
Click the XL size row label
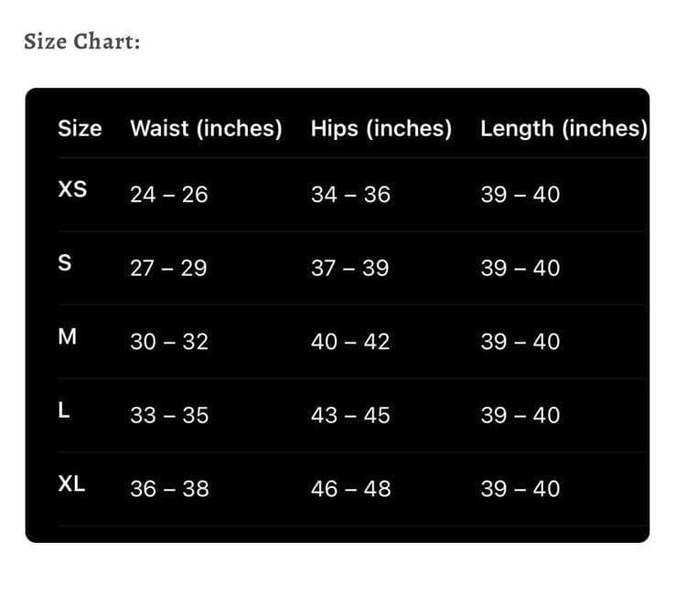pos(71,483)
